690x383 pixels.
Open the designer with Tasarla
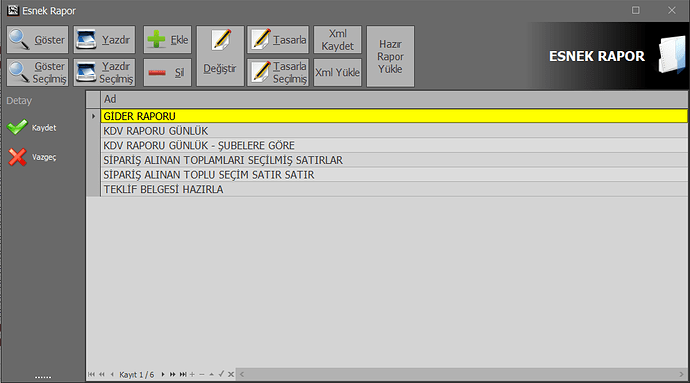[278, 40]
